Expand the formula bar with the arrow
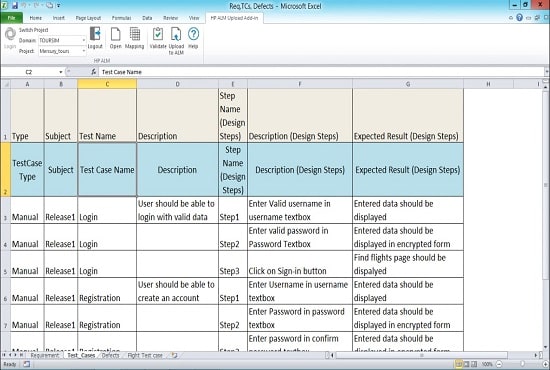Image resolution: width=550 pixels, height=370 pixels. pos(546,72)
